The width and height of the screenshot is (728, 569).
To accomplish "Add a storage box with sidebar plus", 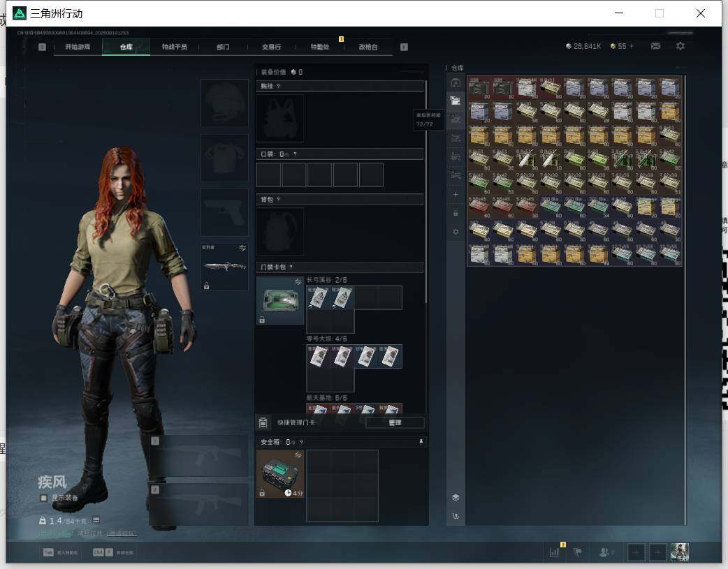I will 456,195.
